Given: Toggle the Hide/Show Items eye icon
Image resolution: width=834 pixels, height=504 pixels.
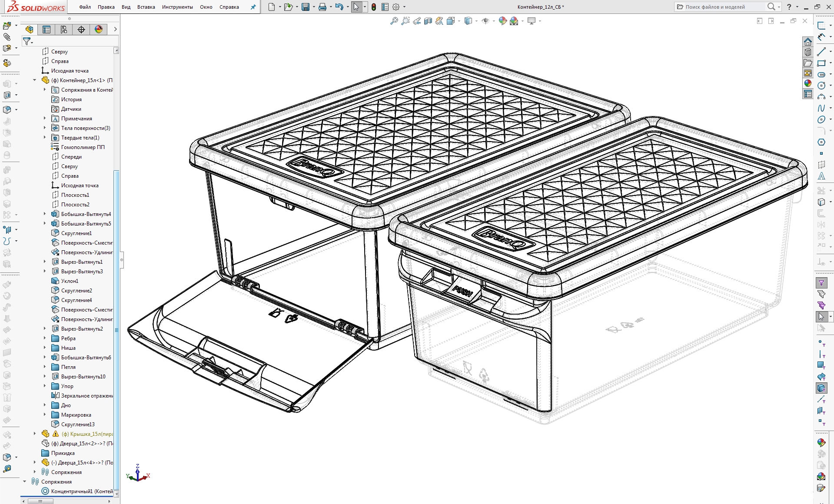Looking at the screenshot, I should coord(485,21).
